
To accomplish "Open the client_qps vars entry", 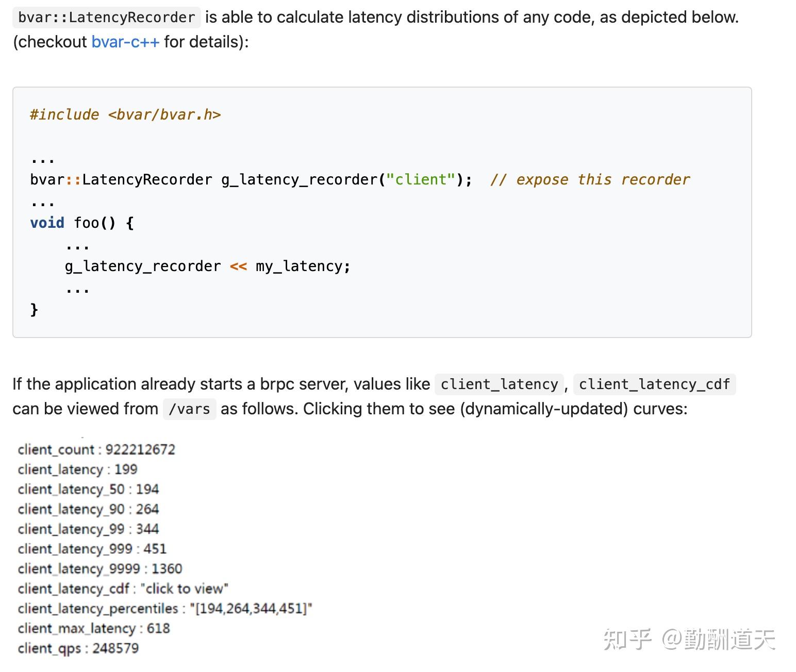I will click(78, 648).
